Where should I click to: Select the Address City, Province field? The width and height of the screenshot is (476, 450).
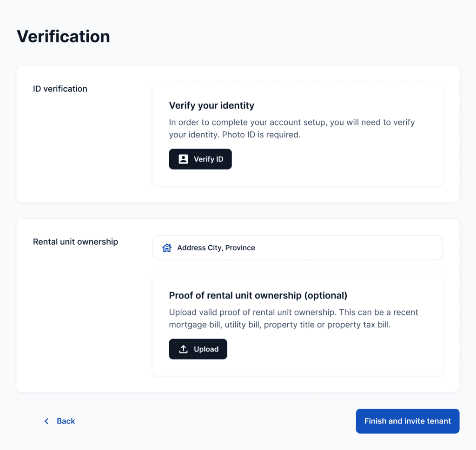297,248
